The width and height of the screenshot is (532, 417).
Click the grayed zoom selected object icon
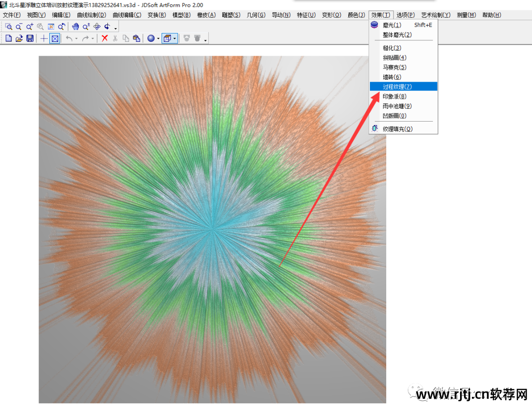(x=40, y=27)
